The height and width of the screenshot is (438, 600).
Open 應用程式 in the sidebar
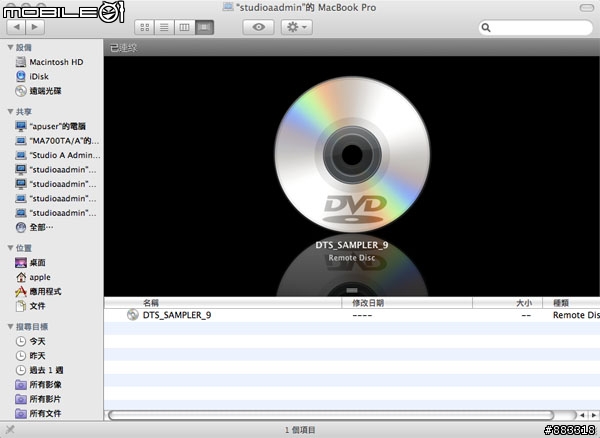point(38,291)
